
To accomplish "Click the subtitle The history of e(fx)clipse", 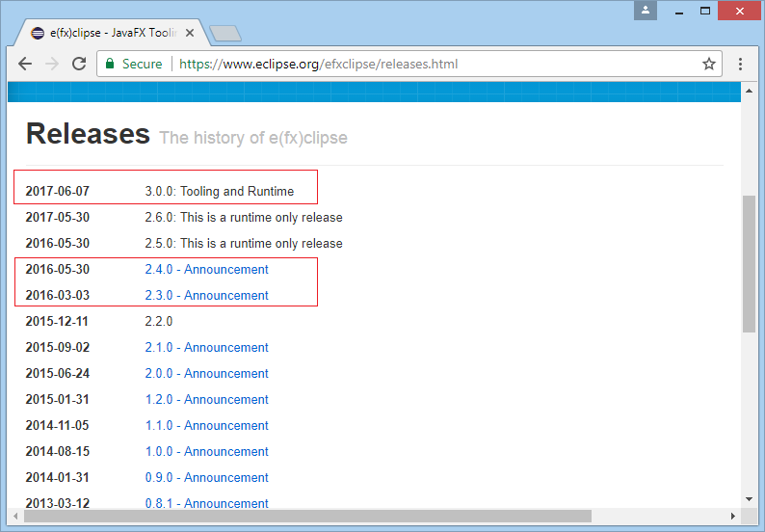I will tap(253, 138).
